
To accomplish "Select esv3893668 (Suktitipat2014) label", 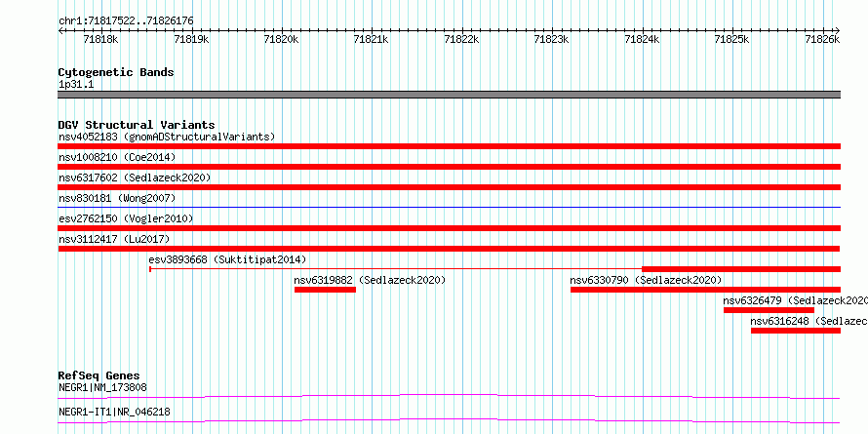I will [x=227, y=259].
